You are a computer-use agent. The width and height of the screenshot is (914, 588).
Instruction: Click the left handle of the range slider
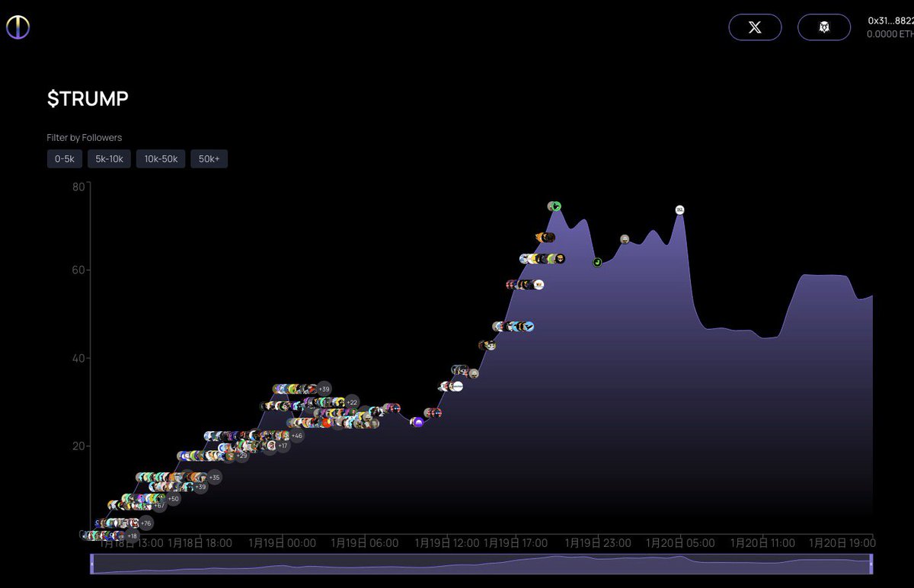(x=92, y=564)
